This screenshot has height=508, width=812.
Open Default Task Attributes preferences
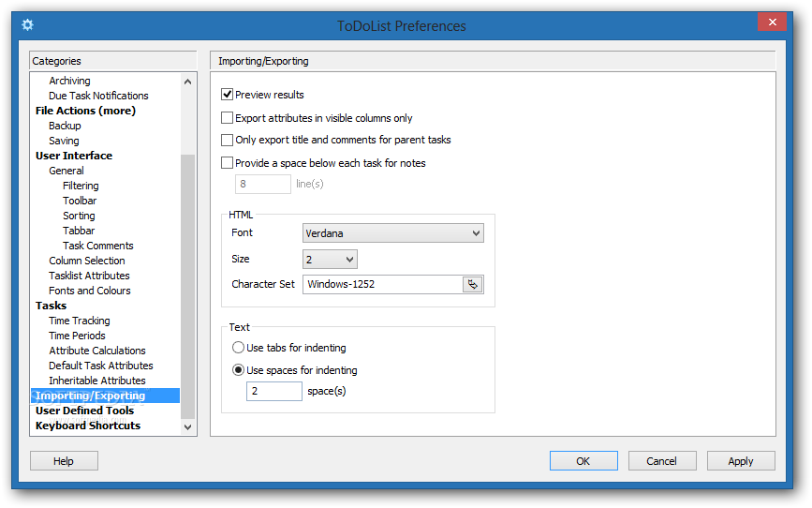point(101,366)
